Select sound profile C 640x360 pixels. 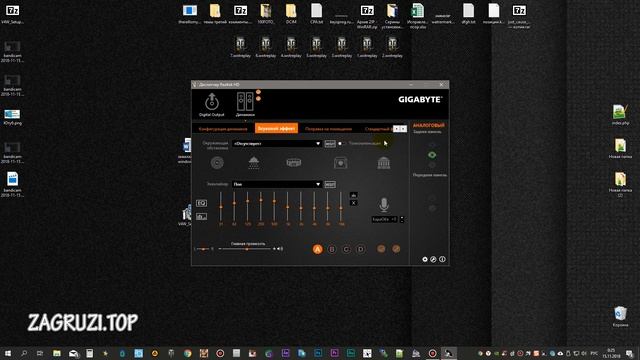[346, 249]
